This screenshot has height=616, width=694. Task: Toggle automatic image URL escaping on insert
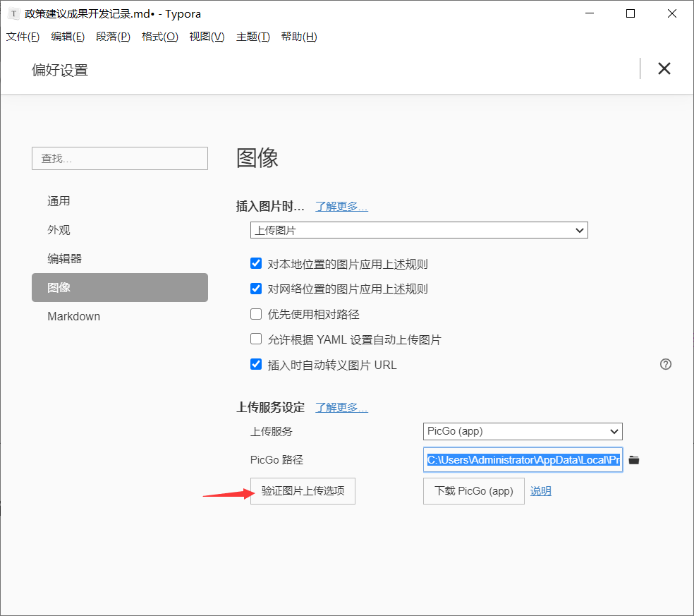[x=256, y=365]
